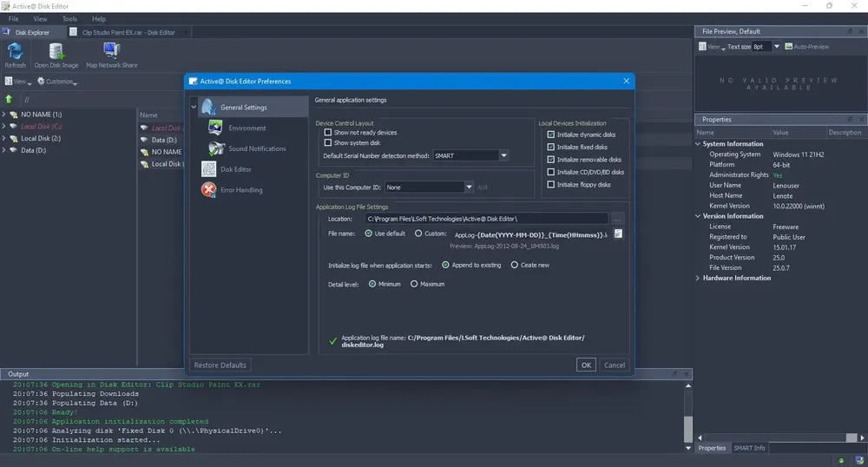The height and width of the screenshot is (467, 868).
Task: Click the Refresh toolbar icon
Action: (15, 51)
